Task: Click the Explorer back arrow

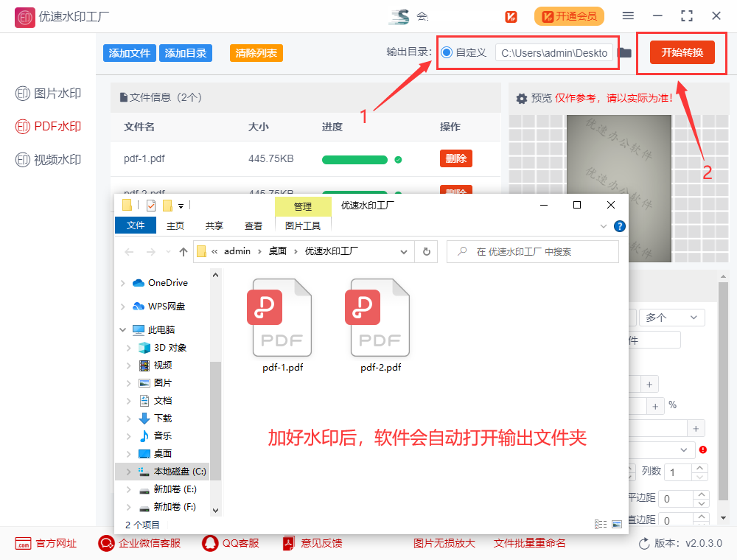Action: coord(129,252)
